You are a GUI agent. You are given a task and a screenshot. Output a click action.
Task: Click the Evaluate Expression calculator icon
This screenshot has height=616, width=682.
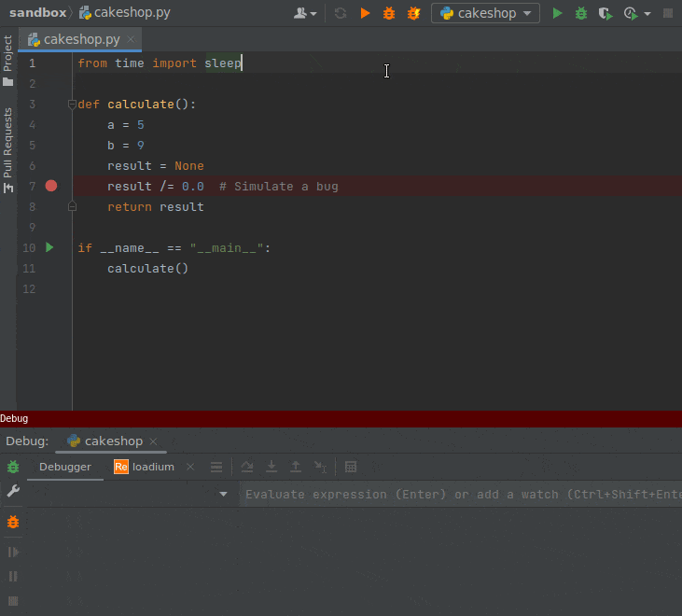click(x=351, y=467)
